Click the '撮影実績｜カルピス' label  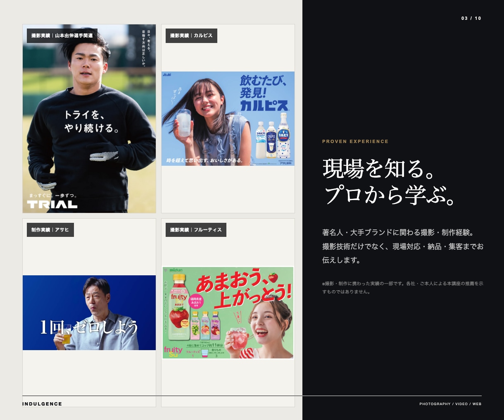(x=191, y=36)
